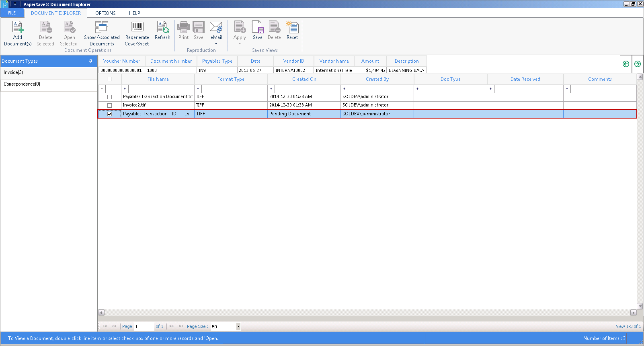Click the $1,494.42 amount value
Viewport: 644px width, 346px height.
coord(375,70)
